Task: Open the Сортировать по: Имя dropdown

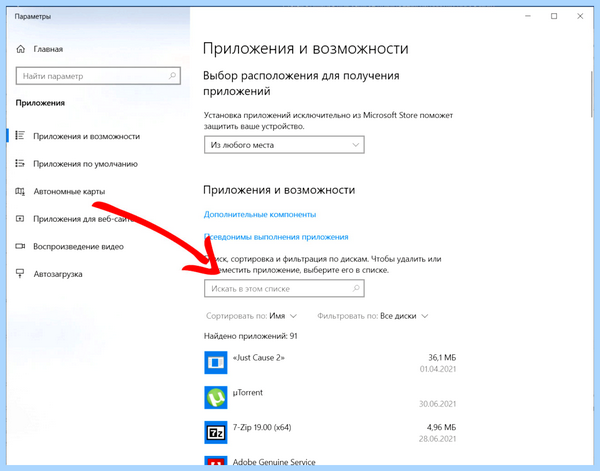Action: (x=251, y=316)
